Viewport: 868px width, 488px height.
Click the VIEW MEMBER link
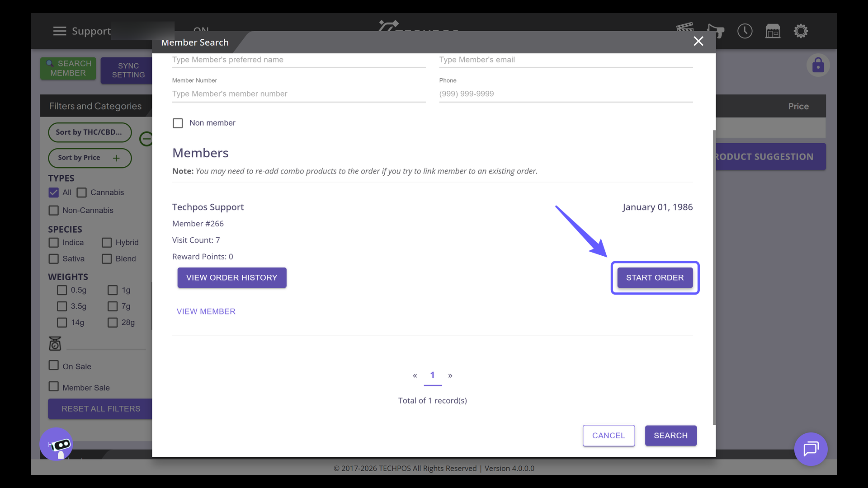click(x=206, y=311)
